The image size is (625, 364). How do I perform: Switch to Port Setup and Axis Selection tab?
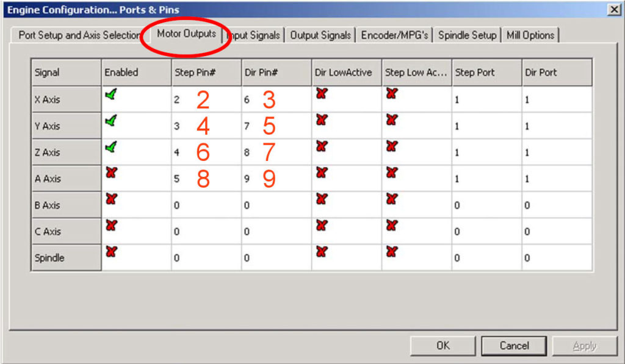78,35
